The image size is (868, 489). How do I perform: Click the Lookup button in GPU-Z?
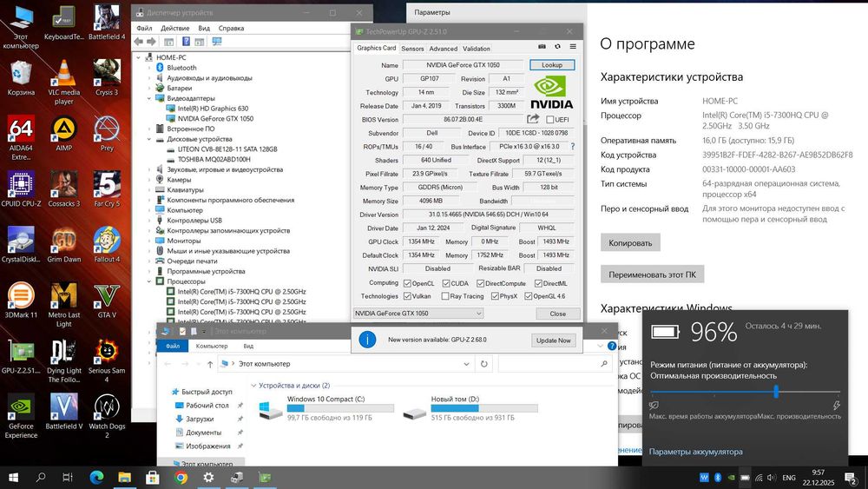552,65
